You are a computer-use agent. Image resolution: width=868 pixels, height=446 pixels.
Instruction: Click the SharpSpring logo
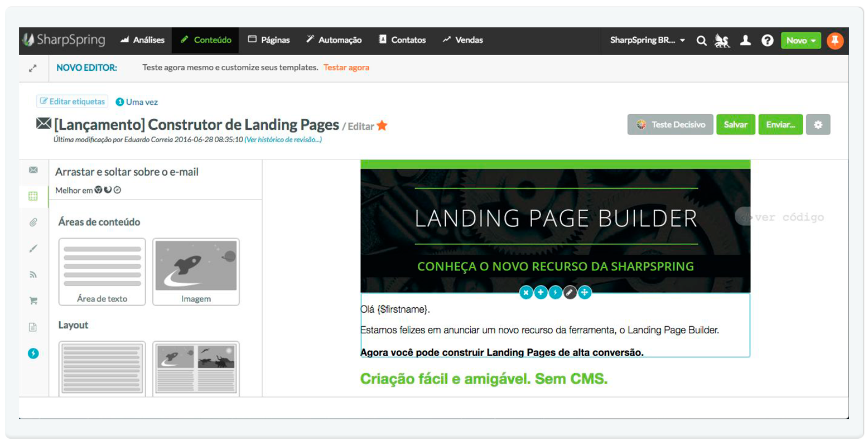coord(63,40)
